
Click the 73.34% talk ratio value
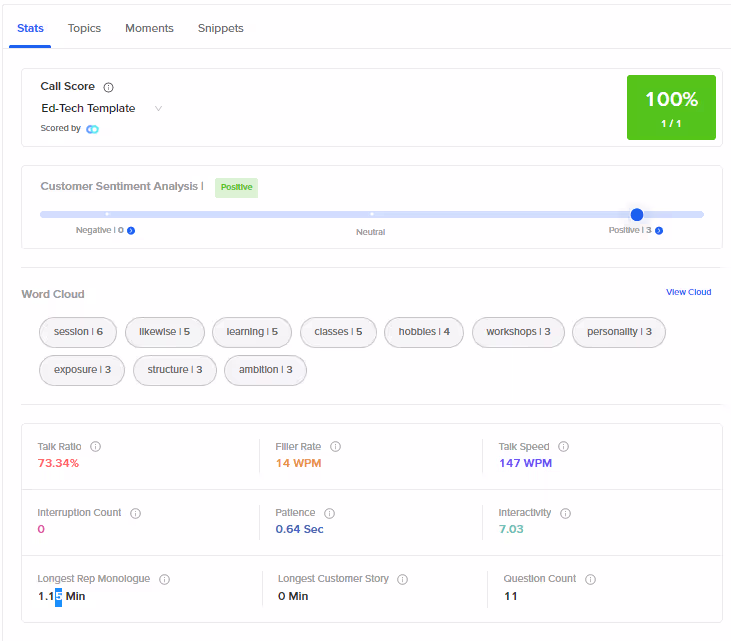(x=58, y=463)
